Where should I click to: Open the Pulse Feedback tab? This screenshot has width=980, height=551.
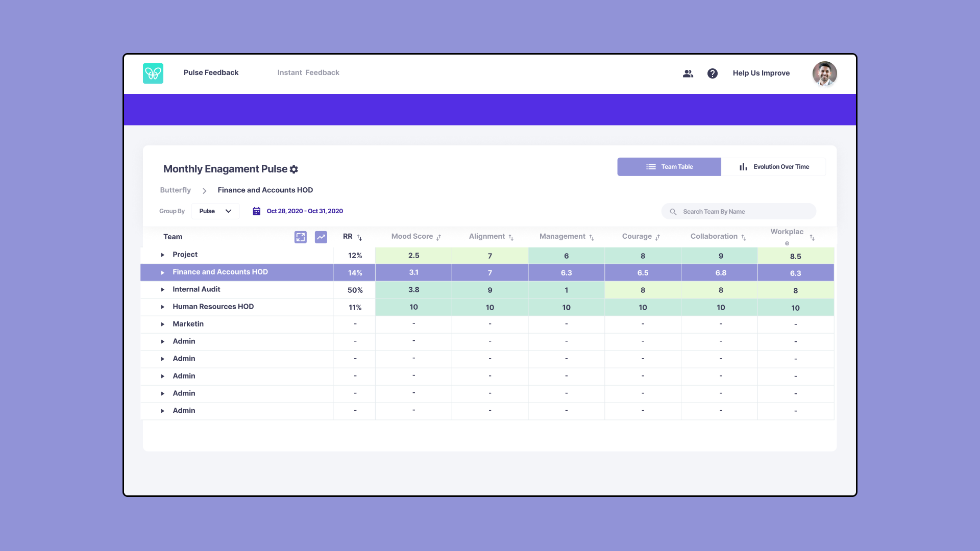pyautogui.click(x=211, y=73)
